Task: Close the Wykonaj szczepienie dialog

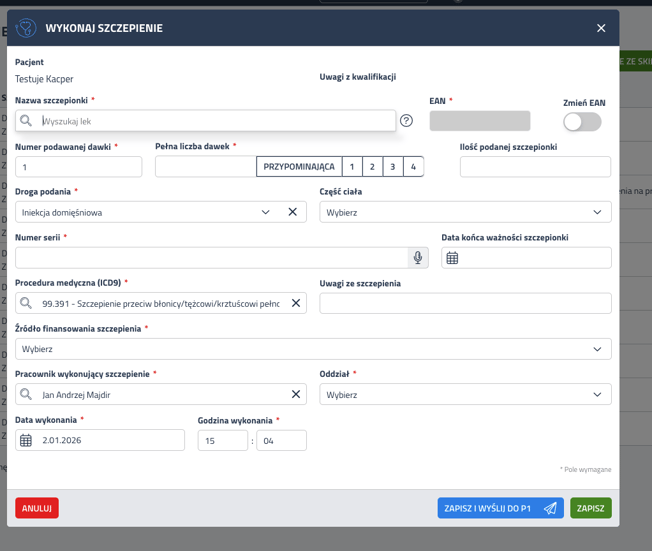Action: pyautogui.click(x=601, y=28)
